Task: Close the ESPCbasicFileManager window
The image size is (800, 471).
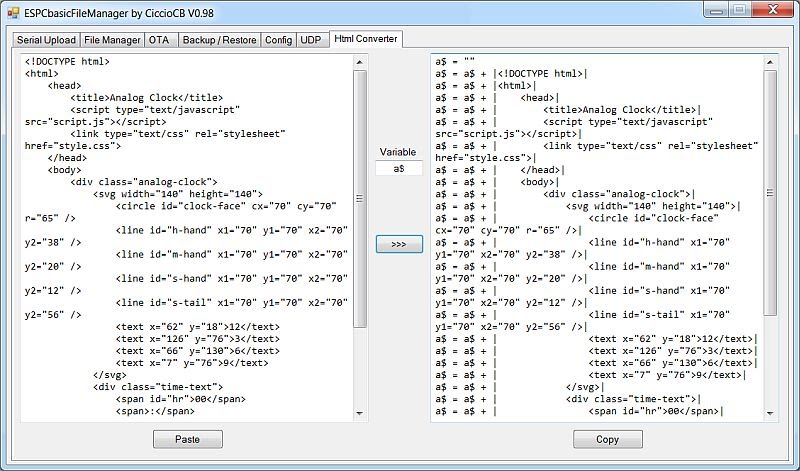Action: (x=772, y=9)
